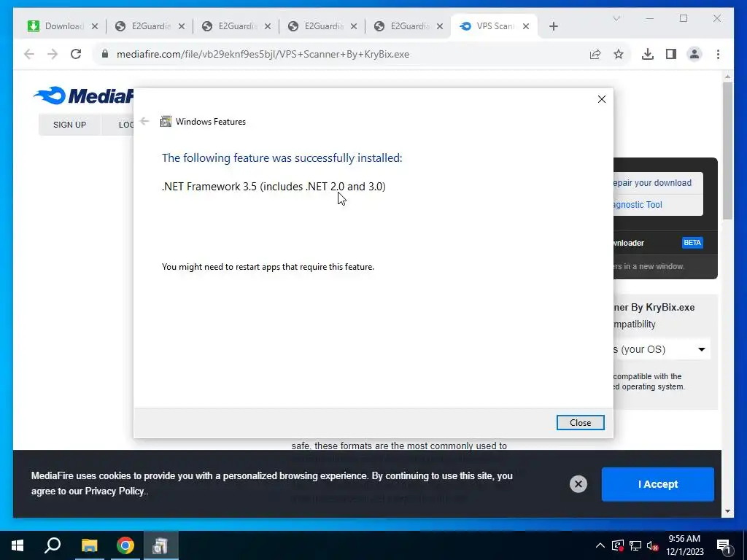The height and width of the screenshot is (560, 747).
Task: Click scrollbar up arrow
Action: point(727,76)
